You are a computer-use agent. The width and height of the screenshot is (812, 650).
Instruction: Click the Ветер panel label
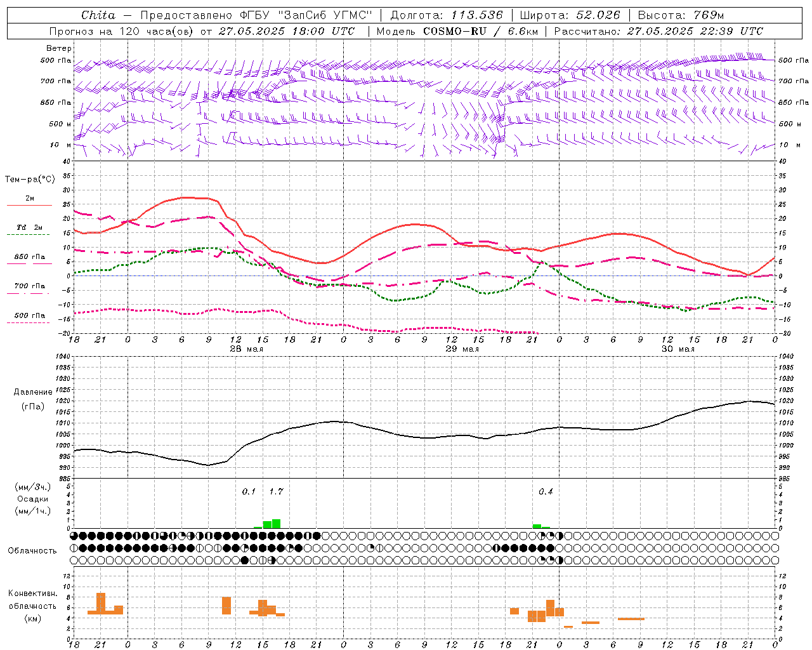58,48
